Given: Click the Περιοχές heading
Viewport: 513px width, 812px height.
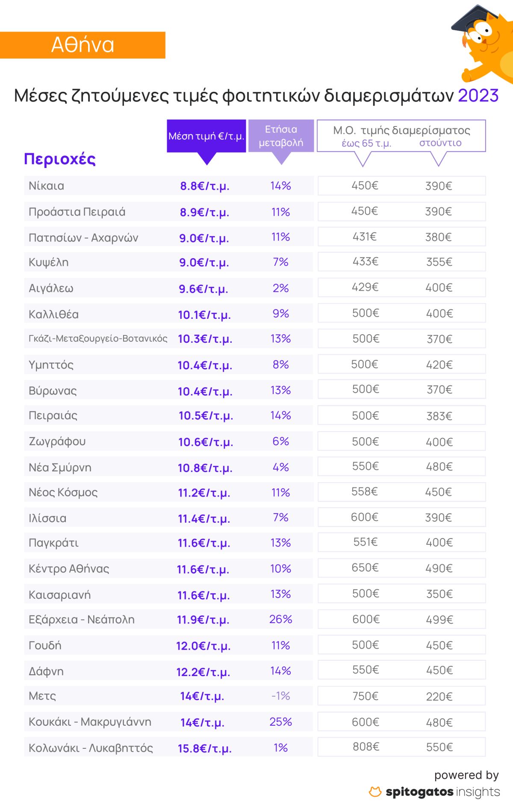Looking at the screenshot, I should coord(60,159).
